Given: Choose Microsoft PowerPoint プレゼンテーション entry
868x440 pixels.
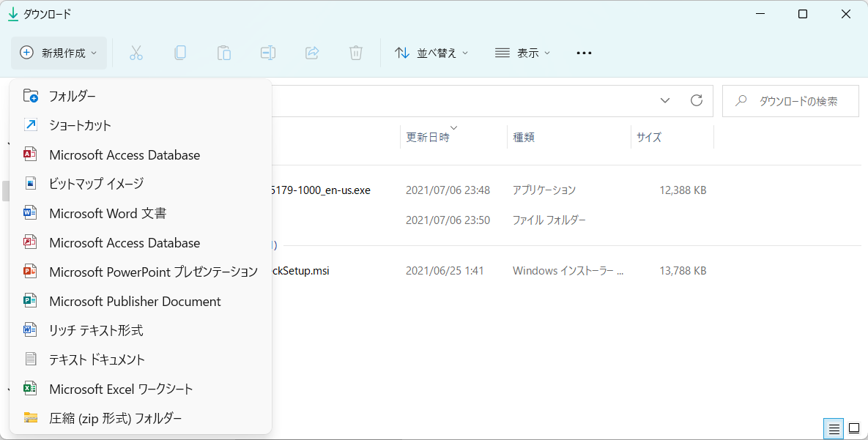Looking at the screenshot, I should 141,271.
